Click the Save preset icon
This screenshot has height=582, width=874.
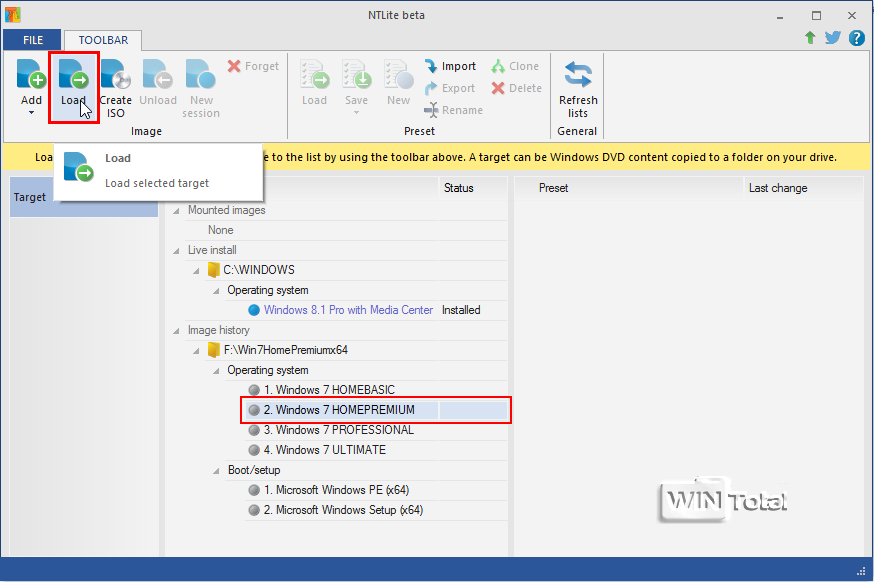356,74
